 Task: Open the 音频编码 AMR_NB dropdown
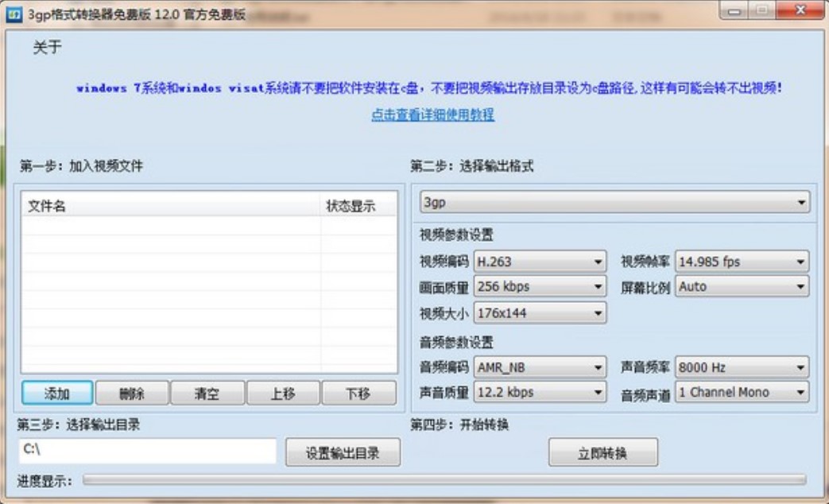540,367
